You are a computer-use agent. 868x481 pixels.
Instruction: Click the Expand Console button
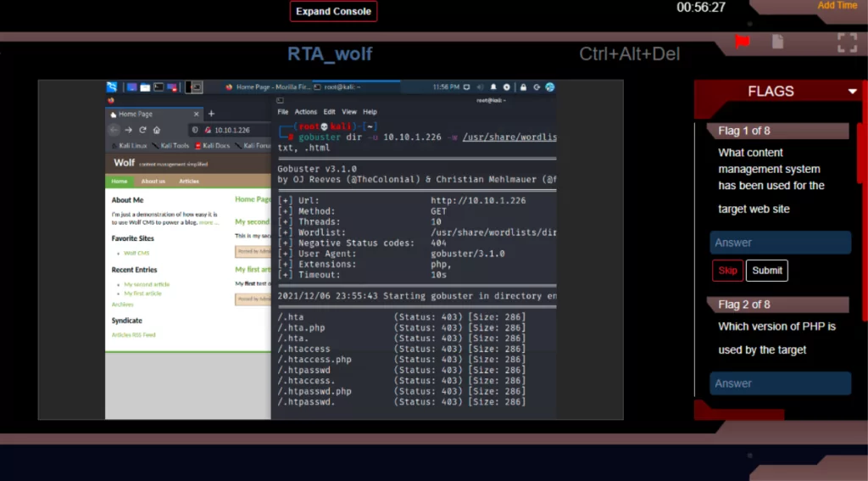point(333,11)
